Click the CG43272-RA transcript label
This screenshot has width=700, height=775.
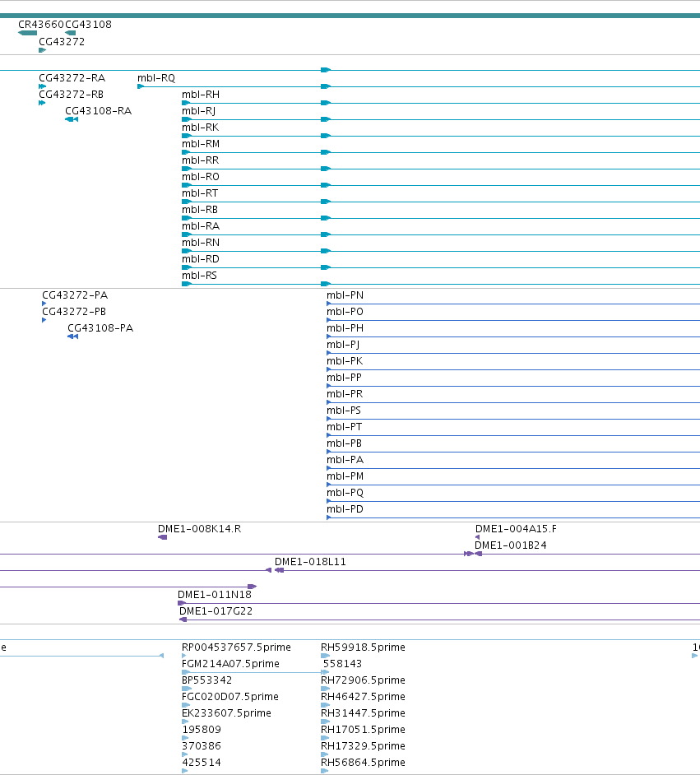(x=72, y=77)
